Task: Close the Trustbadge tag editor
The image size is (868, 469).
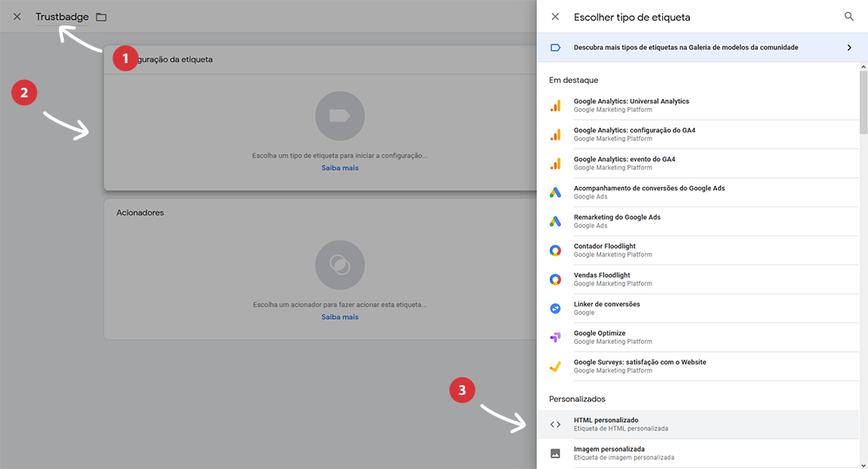Action: (x=18, y=17)
